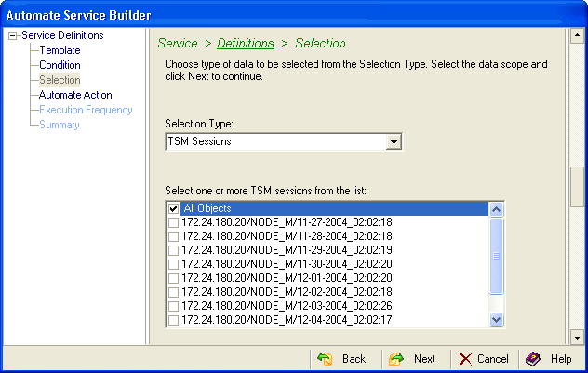The image size is (588, 373).
Task: Click the main panel scroll-up arrow
Action: (577, 35)
